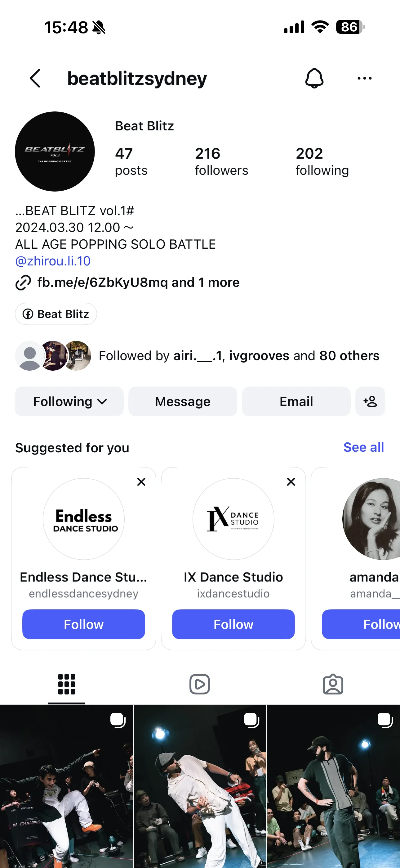The width and height of the screenshot is (400, 868).
Task: Follow IX Dance Studio
Action: [233, 624]
